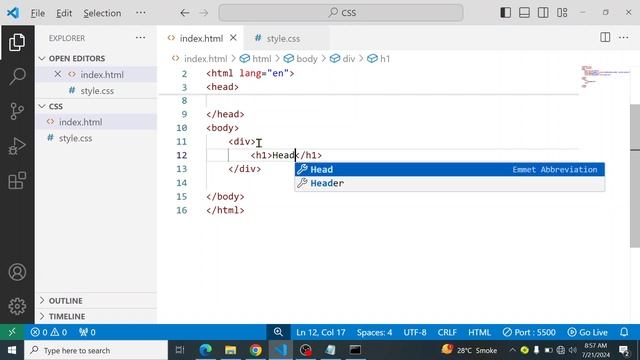Click Go Live in status bar

[587, 332]
